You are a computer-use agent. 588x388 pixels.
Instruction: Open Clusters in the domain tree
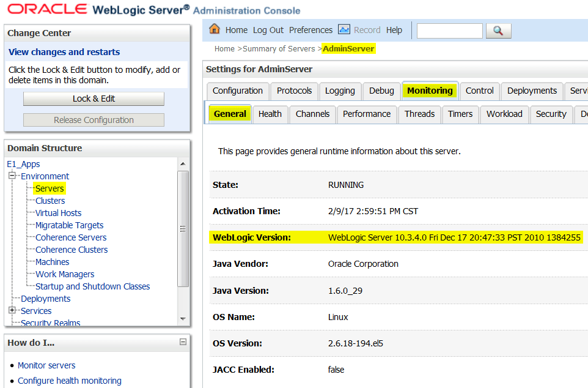click(x=50, y=201)
